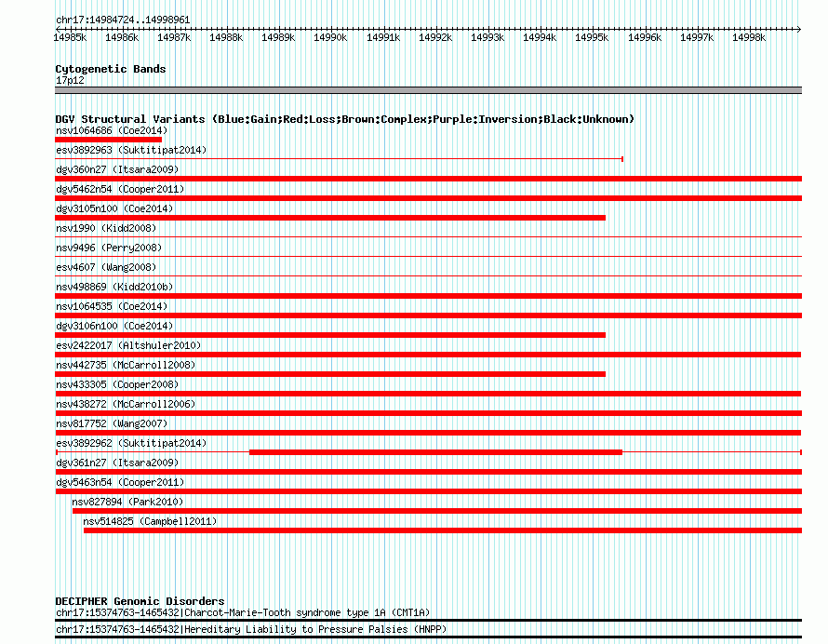This screenshot has width=828, height=644.
Task: Select the 14987k ruler tick label
Action: pyautogui.click(x=174, y=37)
